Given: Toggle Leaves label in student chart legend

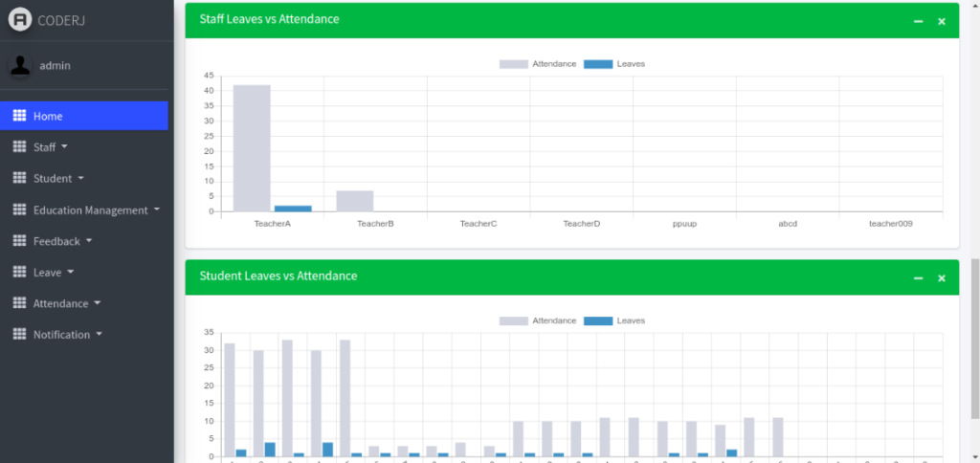Looking at the screenshot, I should tap(631, 320).
